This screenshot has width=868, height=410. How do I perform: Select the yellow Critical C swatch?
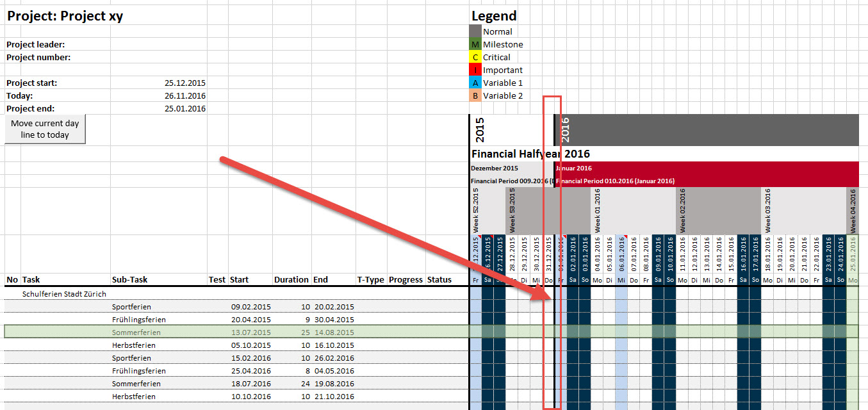coord(475,57)
